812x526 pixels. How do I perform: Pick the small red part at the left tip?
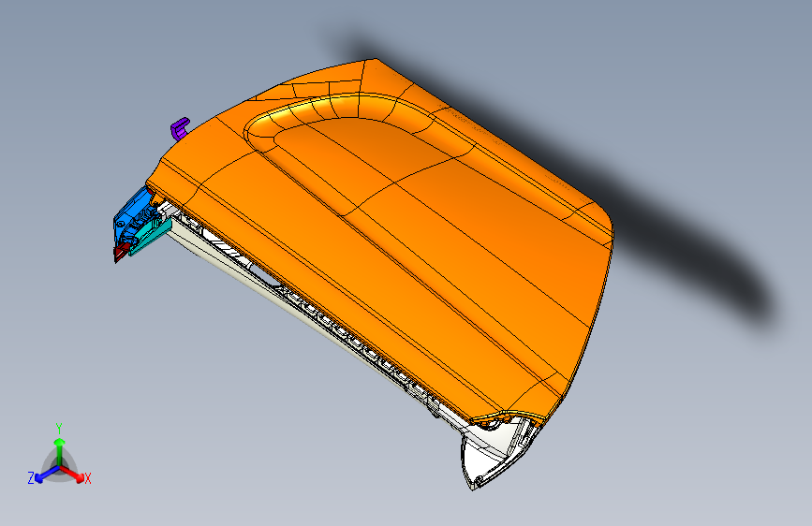click(x=121, y=253)
